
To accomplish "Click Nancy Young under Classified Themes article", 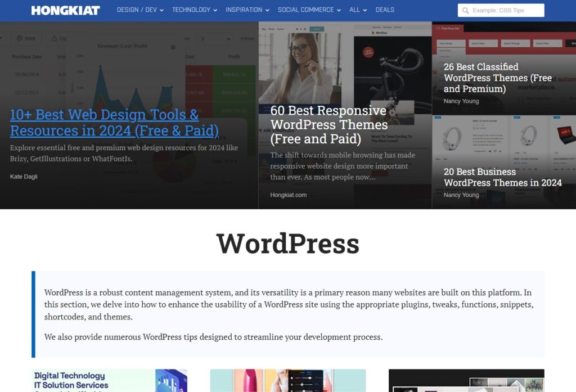I will pos(461,101).
